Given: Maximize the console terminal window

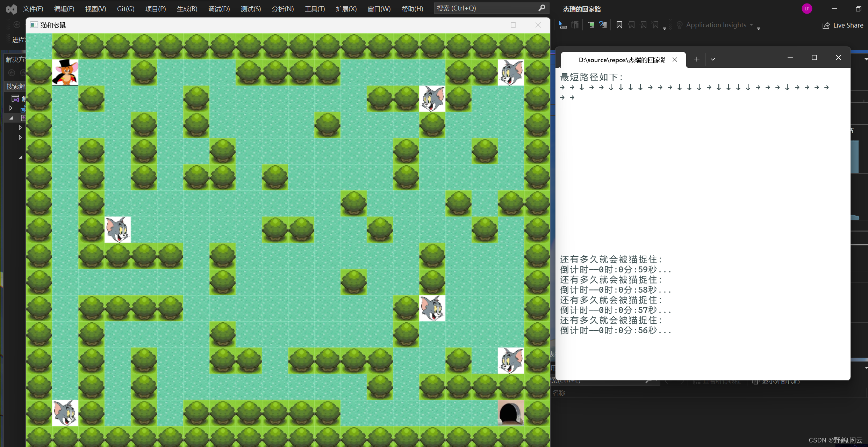Looking at the screenshot, I should (814, 58).
